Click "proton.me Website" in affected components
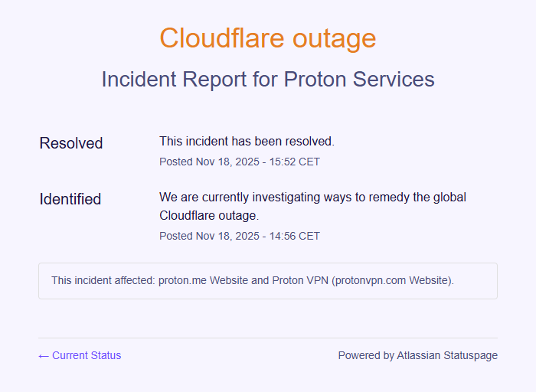536x392 pixels. [203, 280]
